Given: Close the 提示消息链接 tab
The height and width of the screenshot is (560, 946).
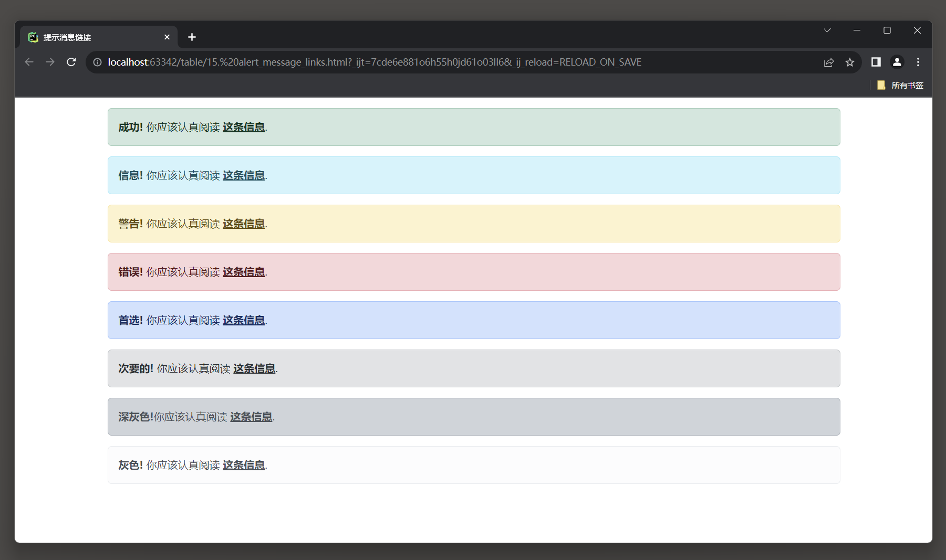Looking at the screenshot, I should coord(167,37).
